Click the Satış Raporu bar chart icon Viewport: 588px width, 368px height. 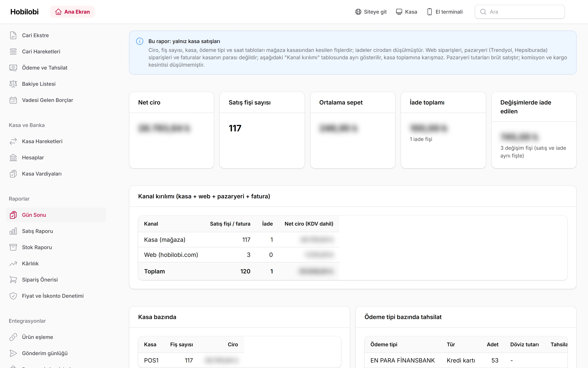[x=13, y=231]
